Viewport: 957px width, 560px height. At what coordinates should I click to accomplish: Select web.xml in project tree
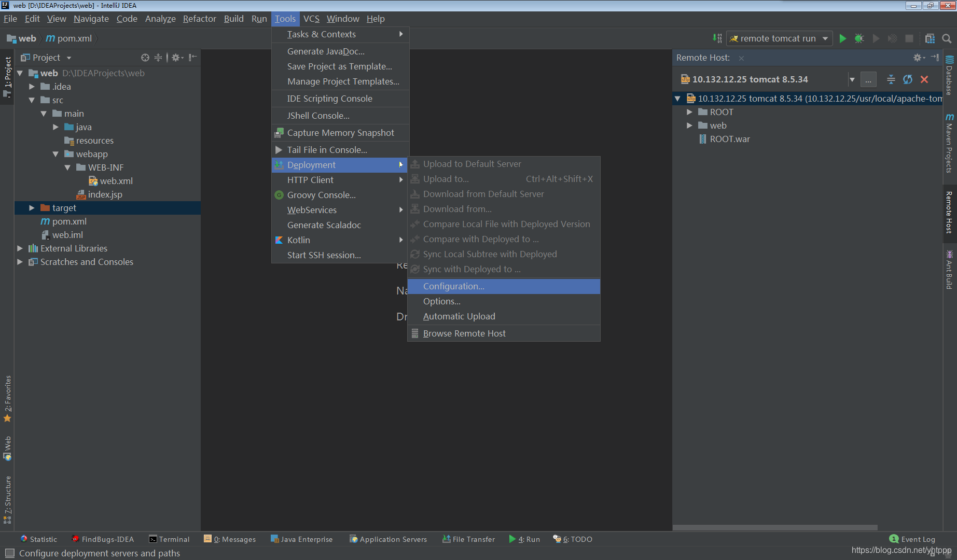(116, 181)
